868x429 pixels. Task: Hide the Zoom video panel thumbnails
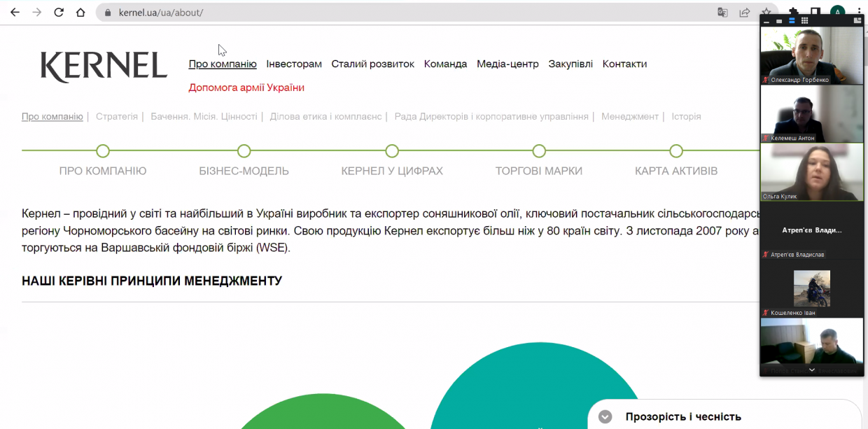(766, 22)
